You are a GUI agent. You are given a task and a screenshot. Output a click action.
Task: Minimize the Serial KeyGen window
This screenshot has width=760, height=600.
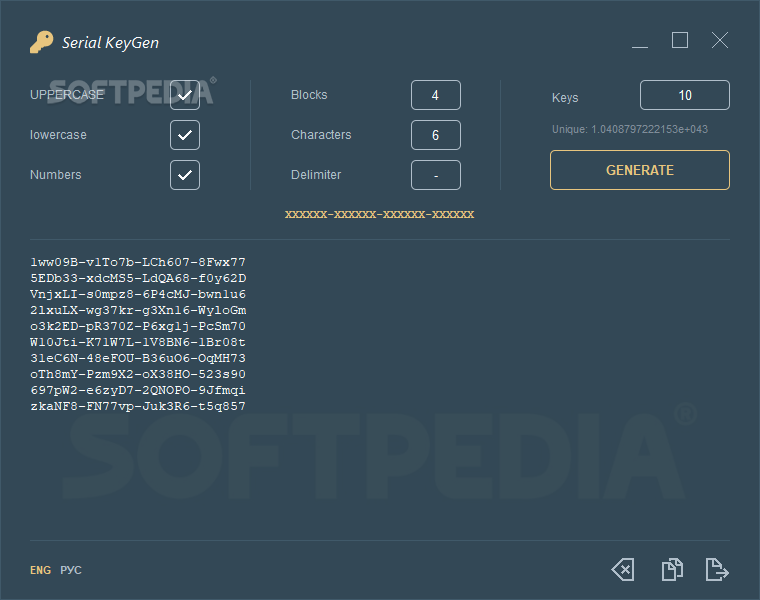tap(640, 42)
